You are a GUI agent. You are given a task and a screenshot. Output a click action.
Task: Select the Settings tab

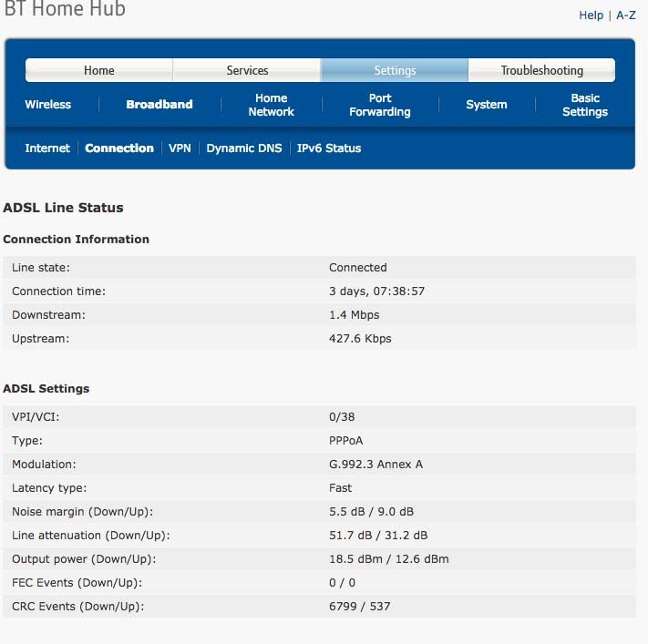[395, 70]
